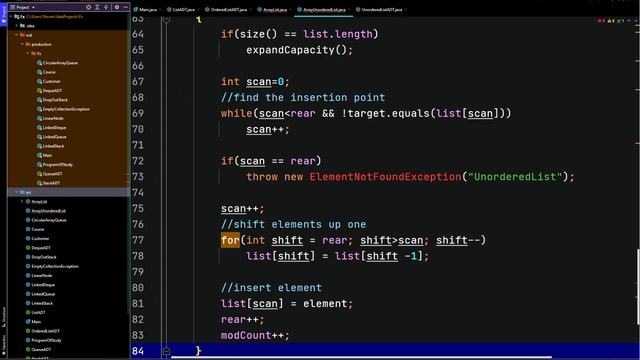640x360 pixels.
Task: Toggle the Structure tool window stripe button
Action: tap(3, 316)
